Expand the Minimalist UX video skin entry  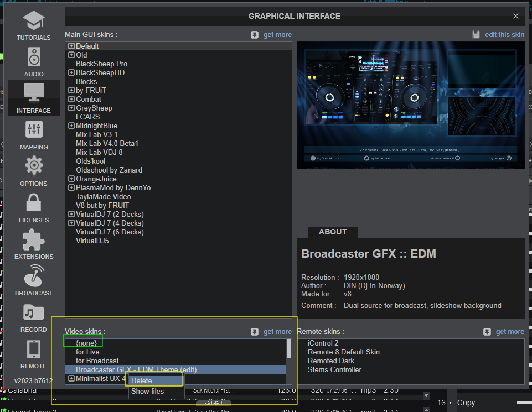(71, 378)
